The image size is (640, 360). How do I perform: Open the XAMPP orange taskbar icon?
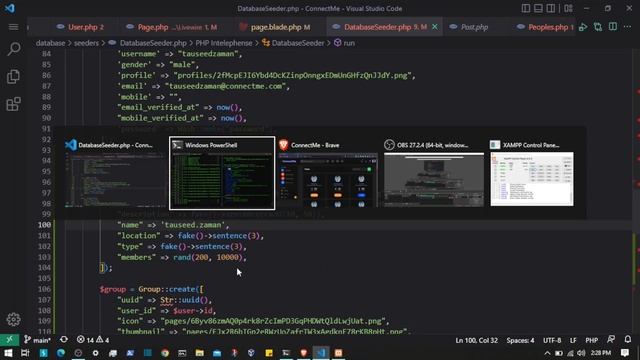(x=338, y=353)
